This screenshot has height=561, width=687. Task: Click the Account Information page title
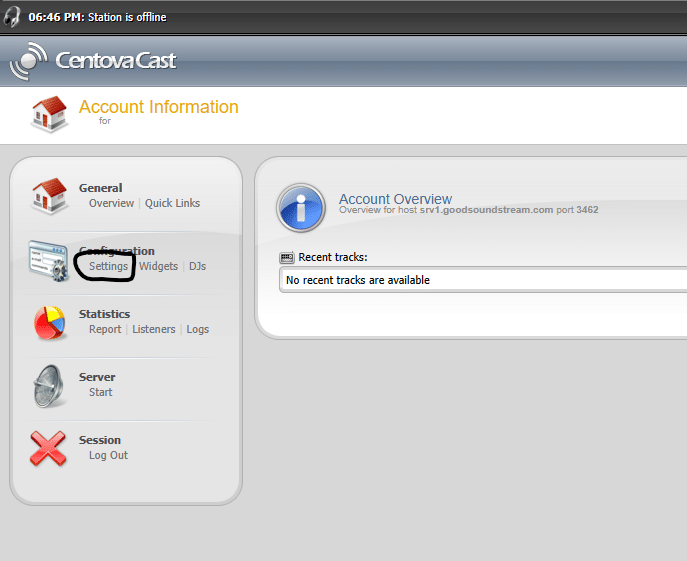tap(159, 107)
